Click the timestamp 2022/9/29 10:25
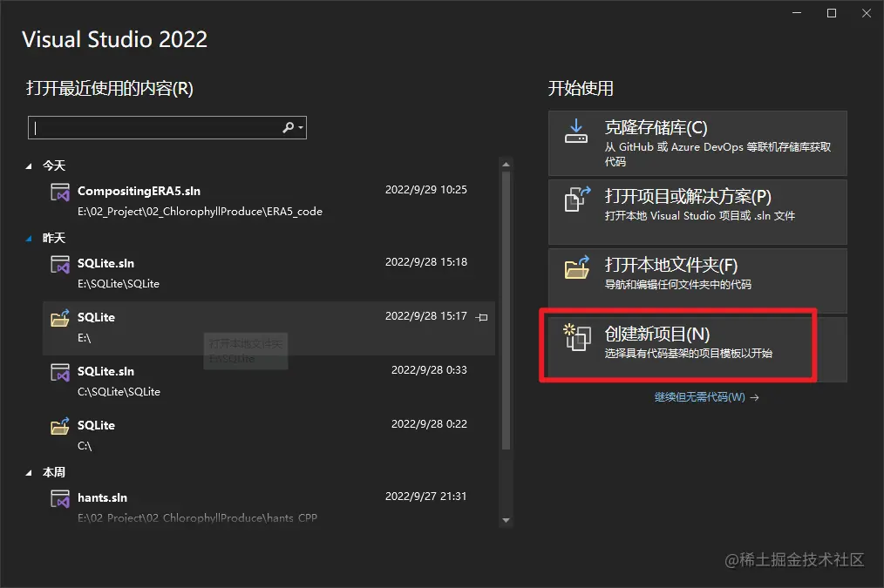 pyautogui.click(x=426, y=190)
